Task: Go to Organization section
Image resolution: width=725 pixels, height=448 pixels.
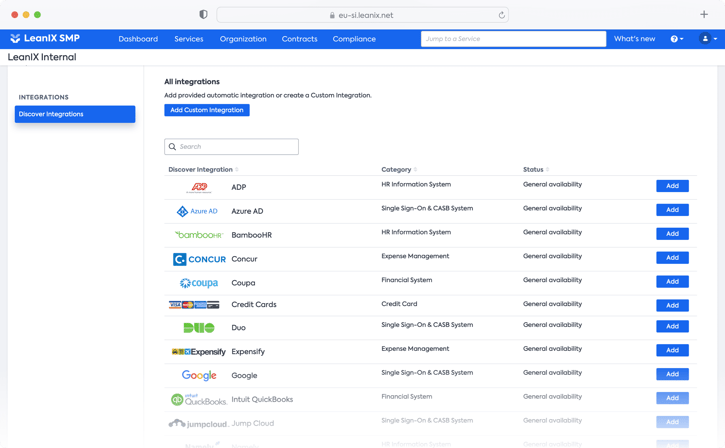Action: (x=243, y=39)
